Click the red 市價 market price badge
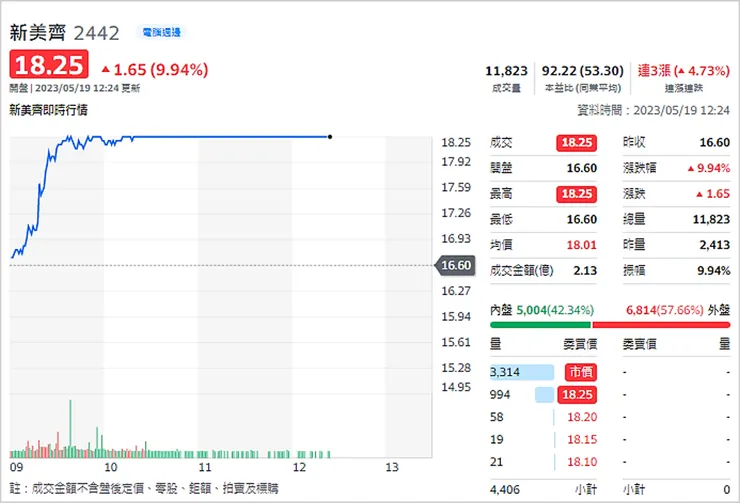Screen dimensions: 740x503 coord(582,372)
